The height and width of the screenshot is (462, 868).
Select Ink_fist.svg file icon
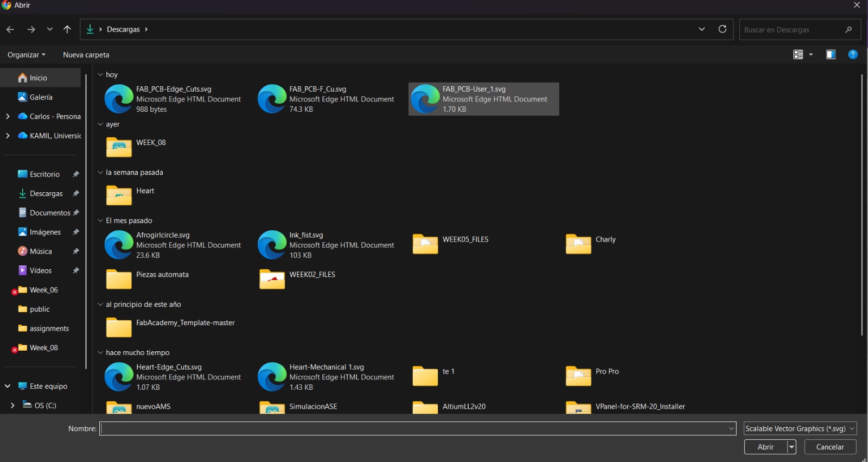(x=272, y=245)
